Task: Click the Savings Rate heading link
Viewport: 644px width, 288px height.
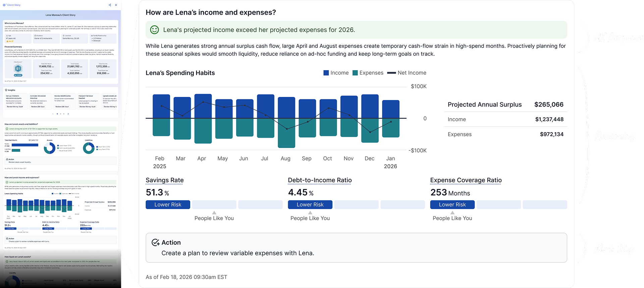Action: (x=165, y=180)
